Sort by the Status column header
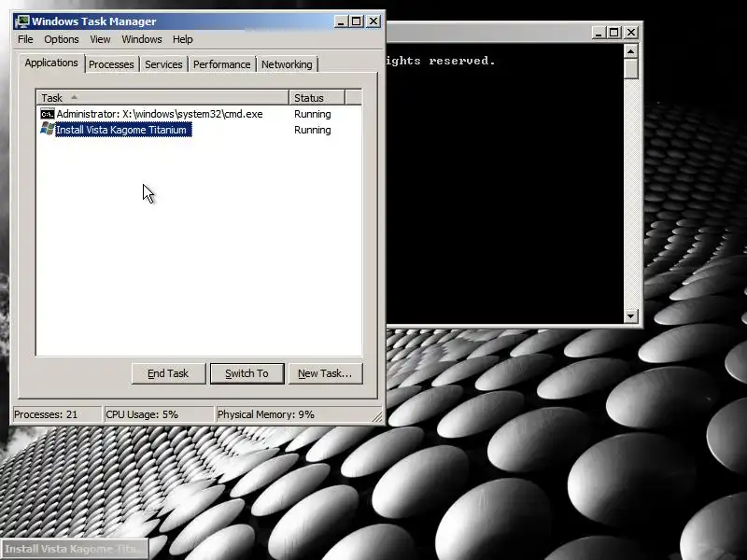Image resolution: width=747 pixels, height=560 pixels. coord(317,98)
